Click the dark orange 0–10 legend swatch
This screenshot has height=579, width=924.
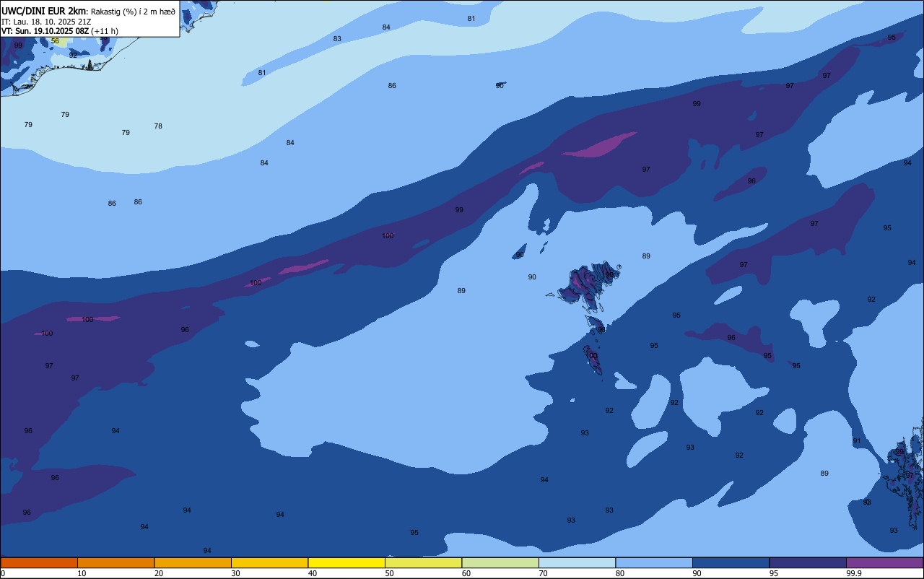point(39,562)
